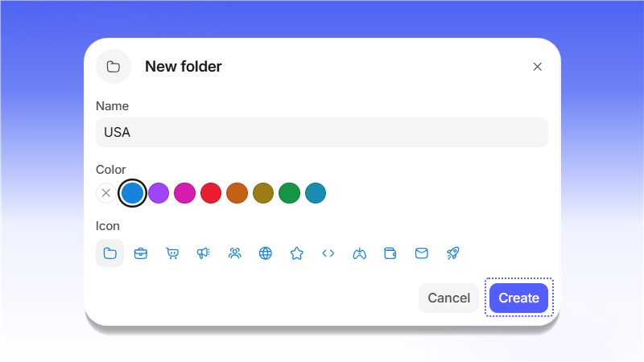
Task: Choose the rocket icon
Action: (x=453, y=253)
